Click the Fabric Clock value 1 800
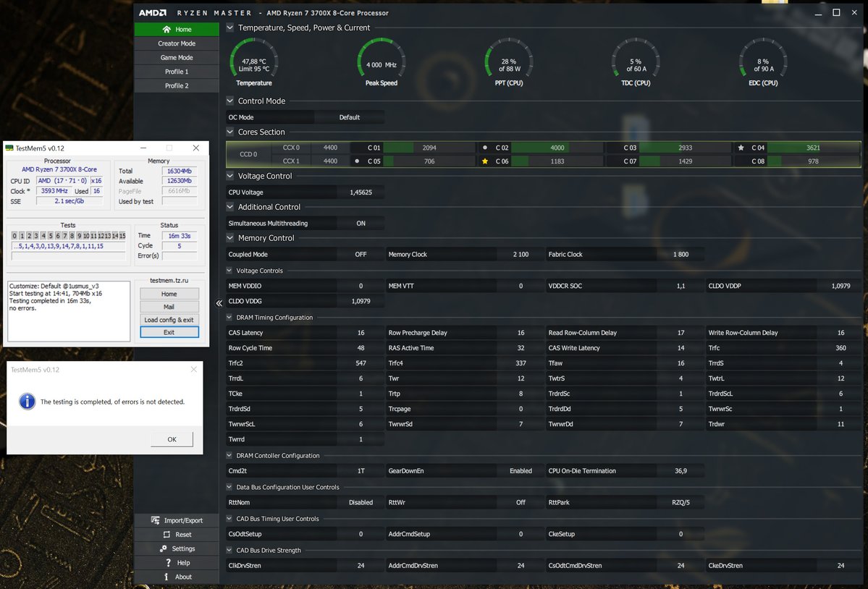 tap(681, 255)
